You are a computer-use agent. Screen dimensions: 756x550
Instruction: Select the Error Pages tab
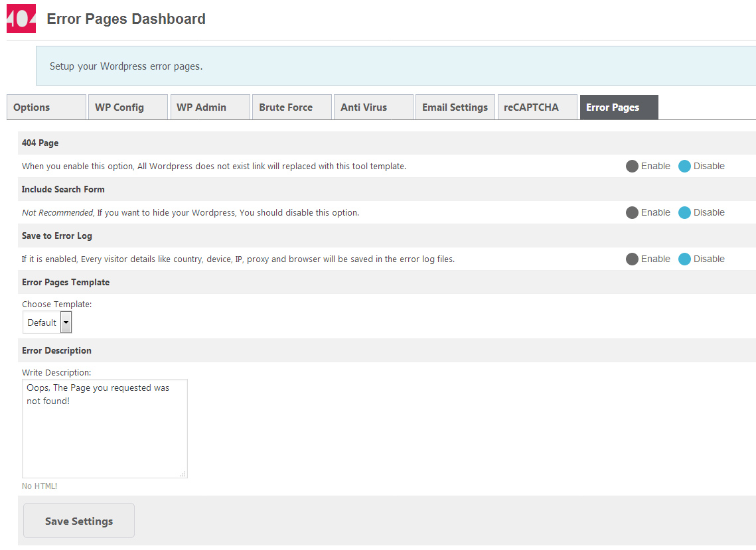click(x=619, y=107)
